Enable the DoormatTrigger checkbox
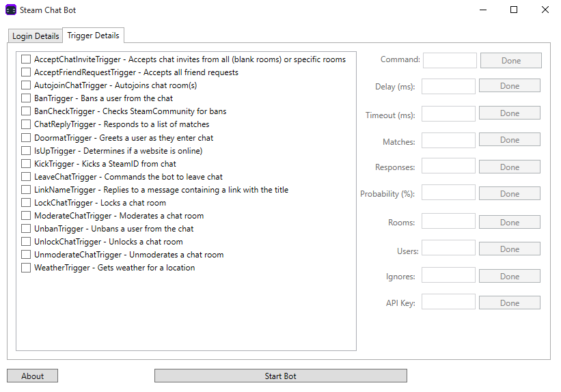This screenshot has width=561, height=392. click(26, 138)
